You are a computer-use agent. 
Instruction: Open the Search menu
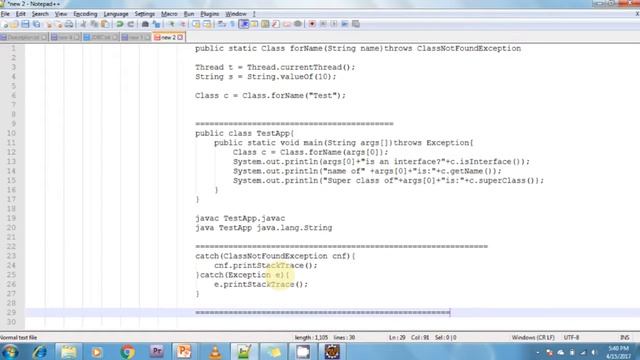pos(40,14)
